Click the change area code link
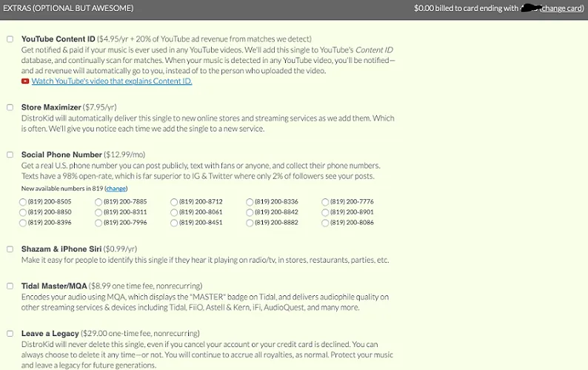The height and width of the screenshot is (370, 588). pyautogui.click(x=115, y=189)
